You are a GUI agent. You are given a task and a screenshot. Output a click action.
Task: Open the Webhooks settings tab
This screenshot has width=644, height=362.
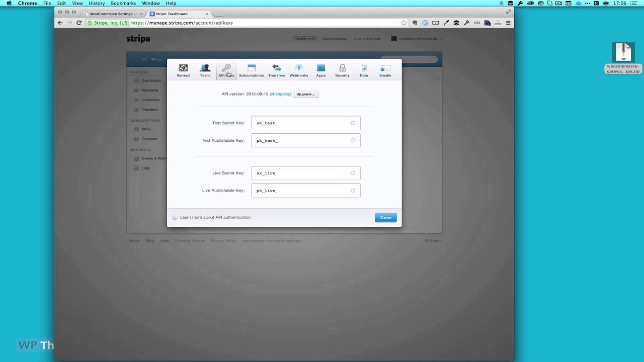(x=298, y=70)
